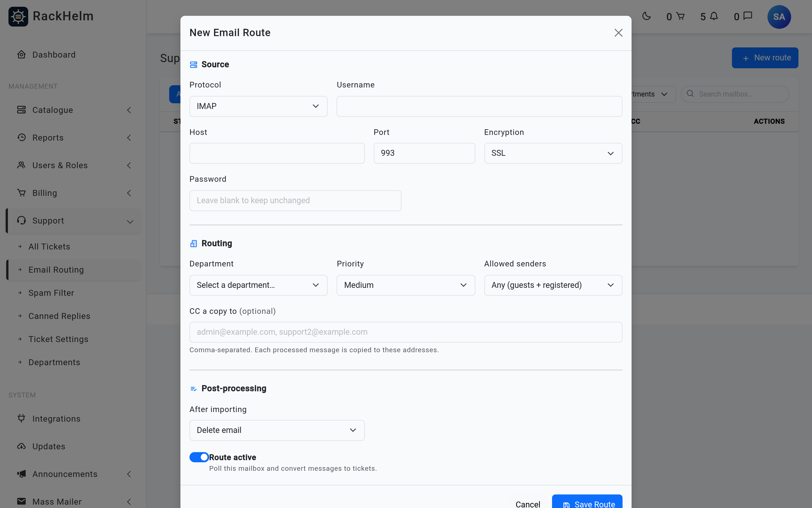The width and height of the screenshot is (812, 508).
Task: Open Departments submenu item
Action: pos(54,362)
